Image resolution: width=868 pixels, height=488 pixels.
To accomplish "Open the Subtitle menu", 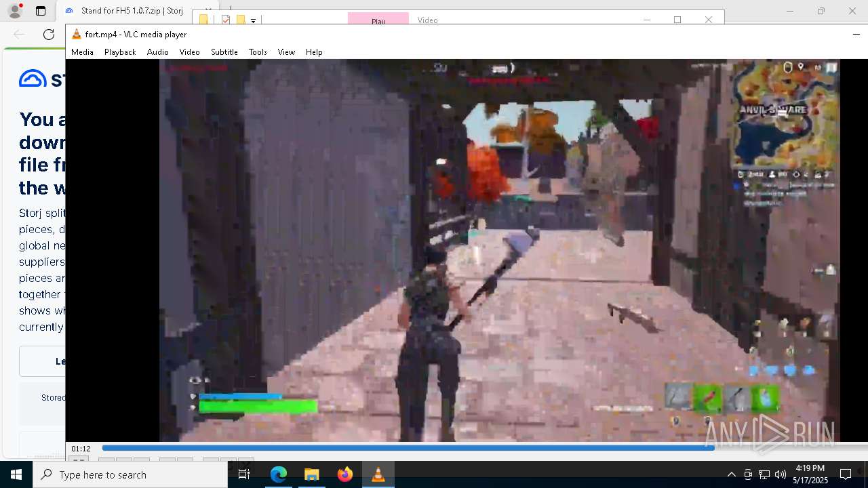I will tap(224, 52).
